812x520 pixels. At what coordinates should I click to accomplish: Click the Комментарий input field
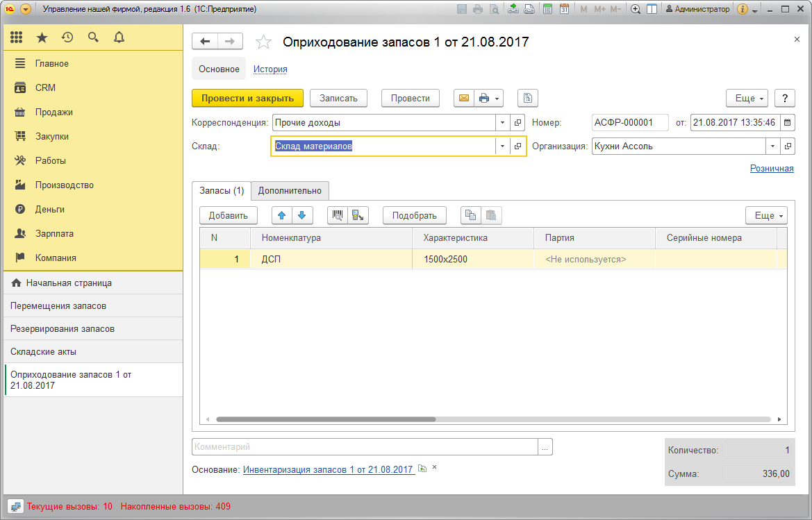tap(365, 447)
